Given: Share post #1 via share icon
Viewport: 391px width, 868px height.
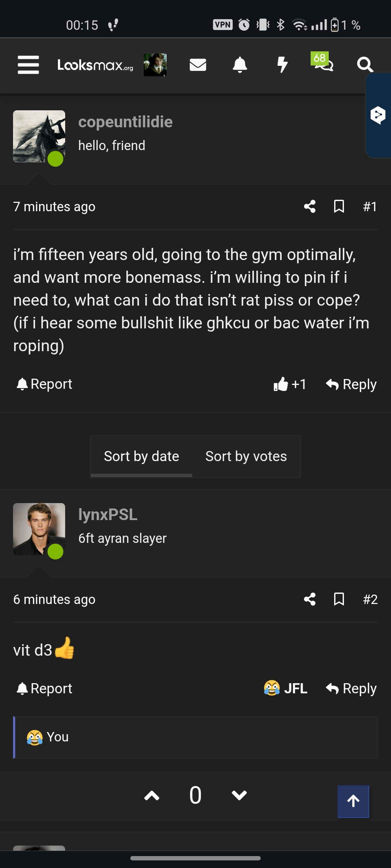Looking at the screenshot, I should (310, 207).
